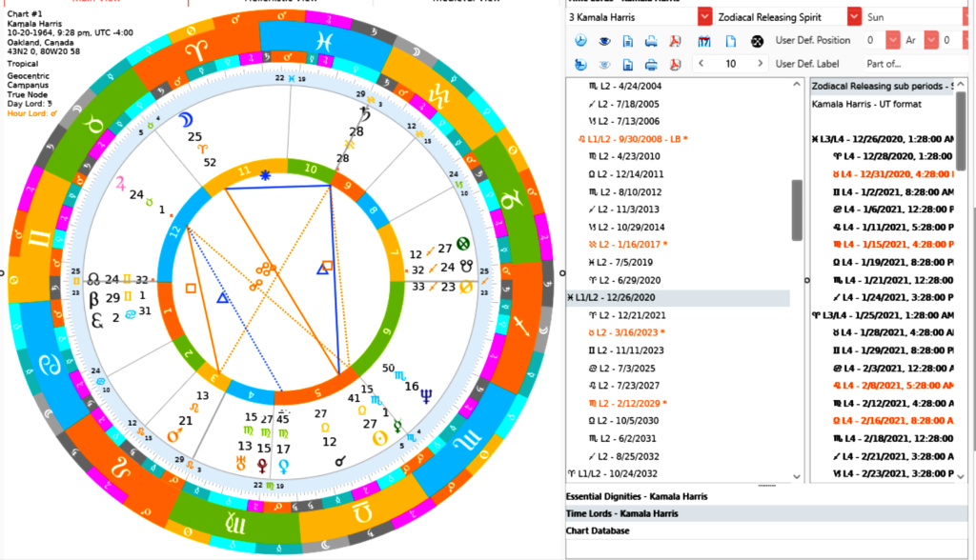The image size is (976, 560).
Task: Click the periods list scrollbar thumb
Action: [x=797, y=210]
